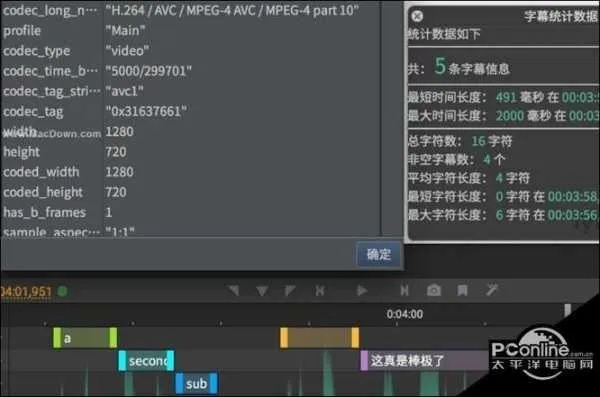The height and width of the screenshot is (397, 600).
Task: Click the right handle of the green "a" block
Action: (x=113, y=338)
